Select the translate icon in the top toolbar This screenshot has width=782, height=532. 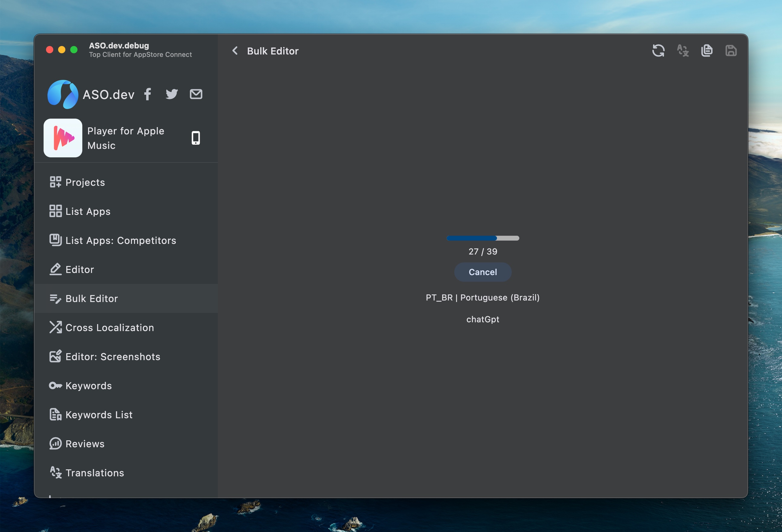tap(682, 51)
